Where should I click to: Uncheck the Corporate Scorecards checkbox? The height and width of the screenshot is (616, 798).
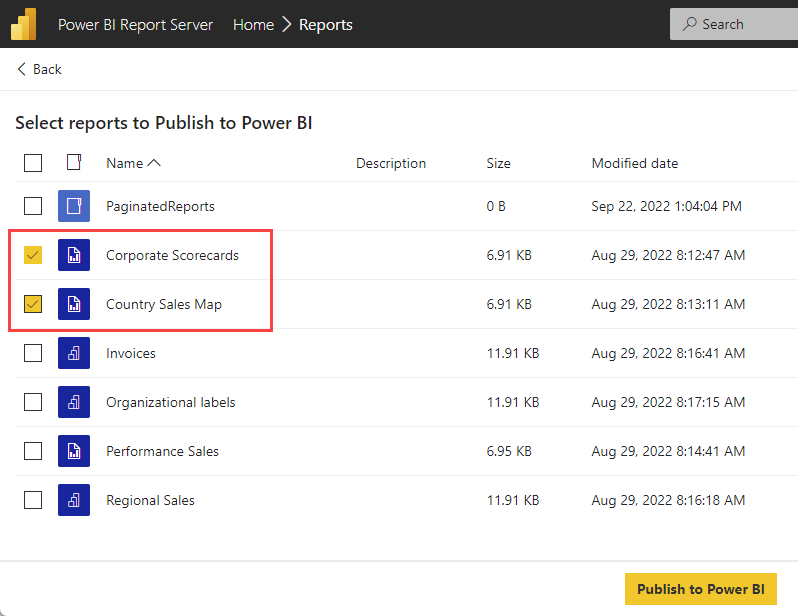tap(33, 255)
